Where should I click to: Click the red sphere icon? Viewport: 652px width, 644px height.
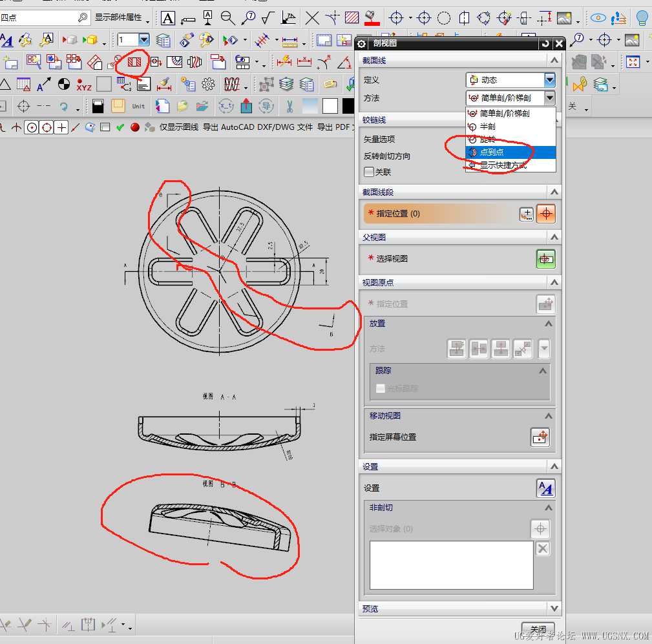pos(134,127)
